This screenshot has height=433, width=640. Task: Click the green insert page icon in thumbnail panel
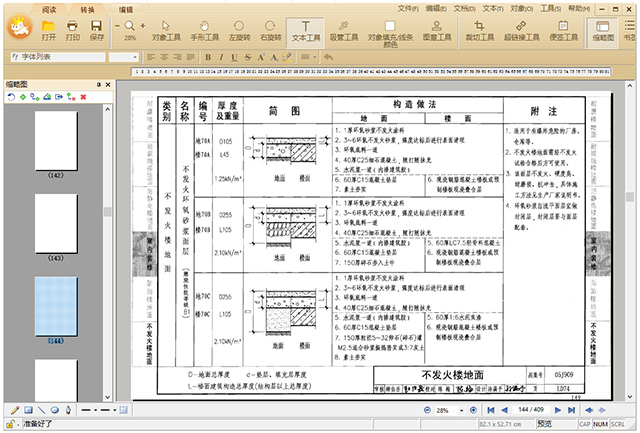[23, 97]
